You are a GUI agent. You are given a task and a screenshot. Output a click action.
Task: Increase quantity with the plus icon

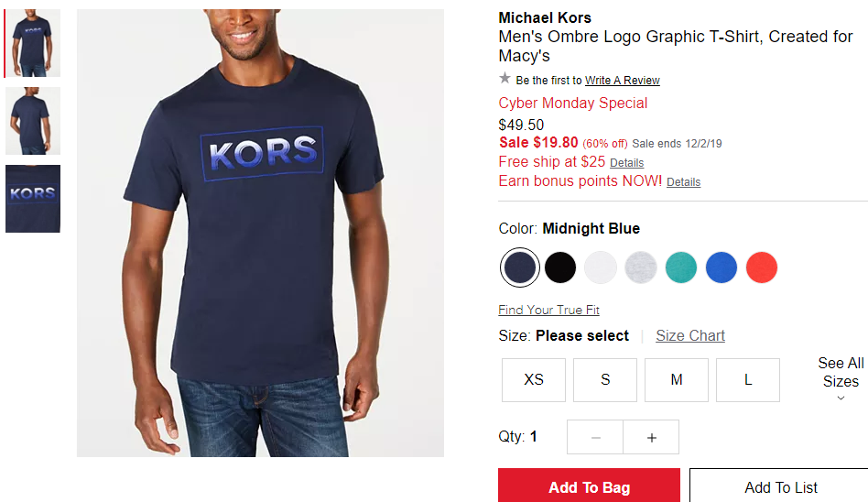click(651, 437)
